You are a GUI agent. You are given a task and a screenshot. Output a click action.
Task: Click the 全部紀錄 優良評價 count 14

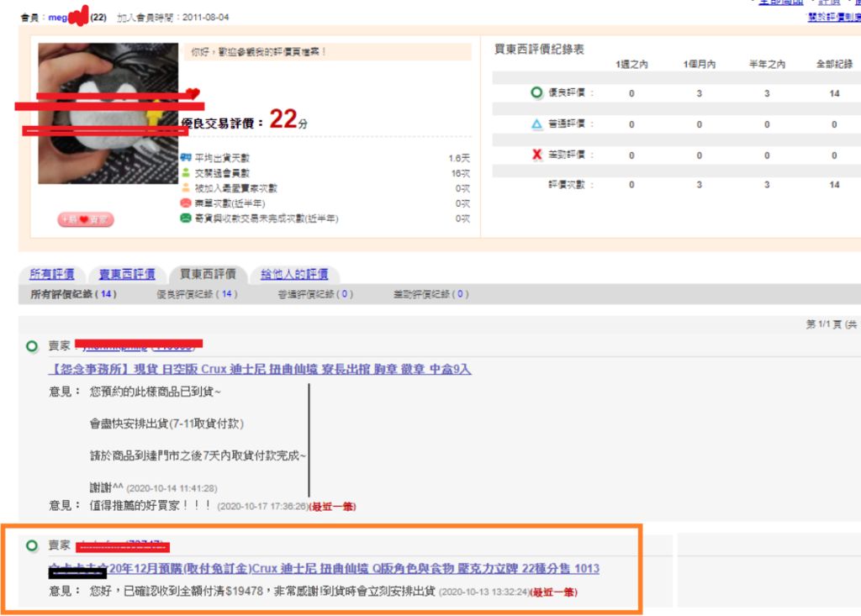[x=834, y=93]
